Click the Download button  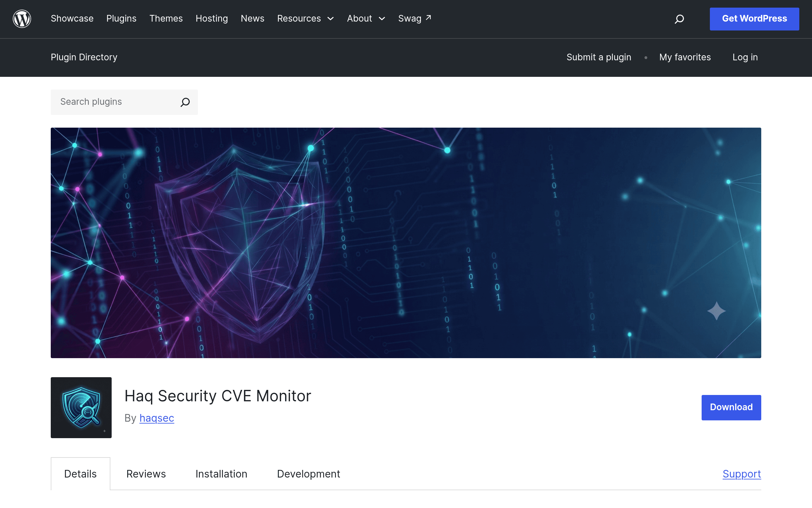731,407
